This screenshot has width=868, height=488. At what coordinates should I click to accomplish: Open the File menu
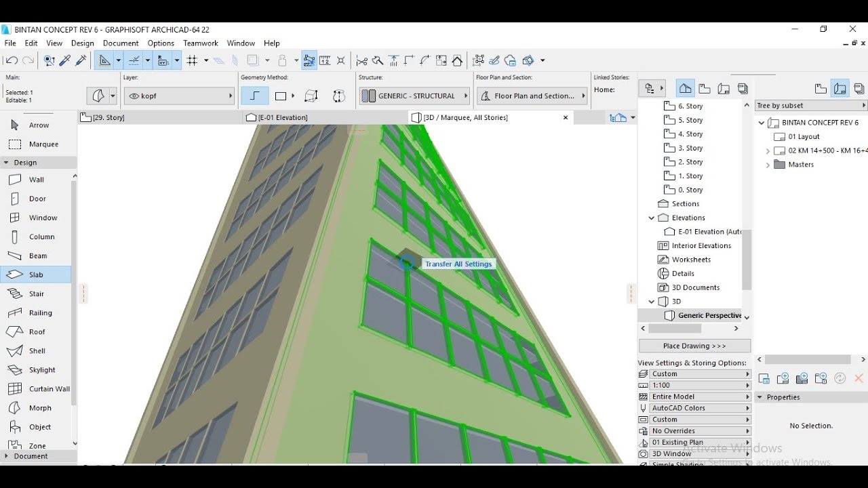[x=10, y=43]
